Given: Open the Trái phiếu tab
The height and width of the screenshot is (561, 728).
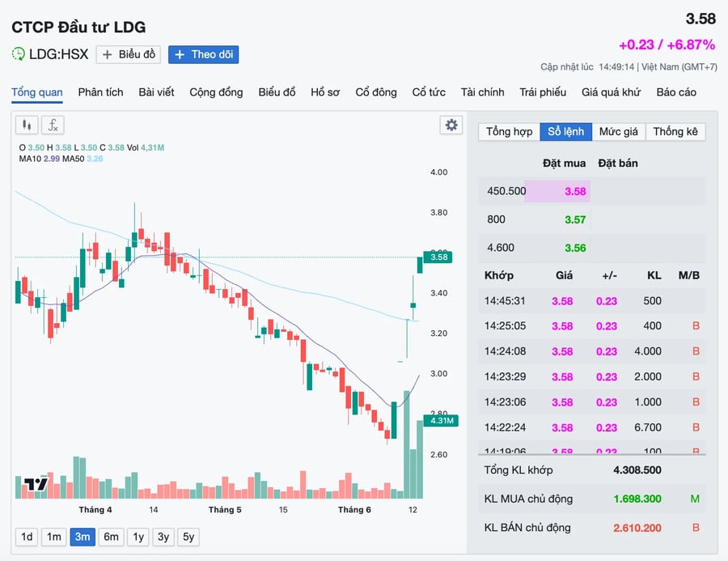Looking at the screenshot, I should click(x=543, y=92).
